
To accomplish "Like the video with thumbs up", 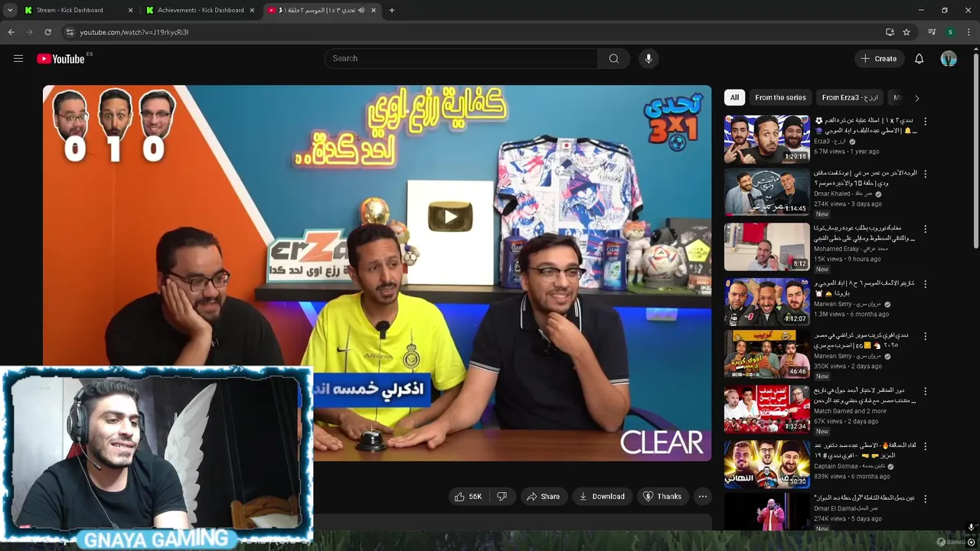I will 459,497.
